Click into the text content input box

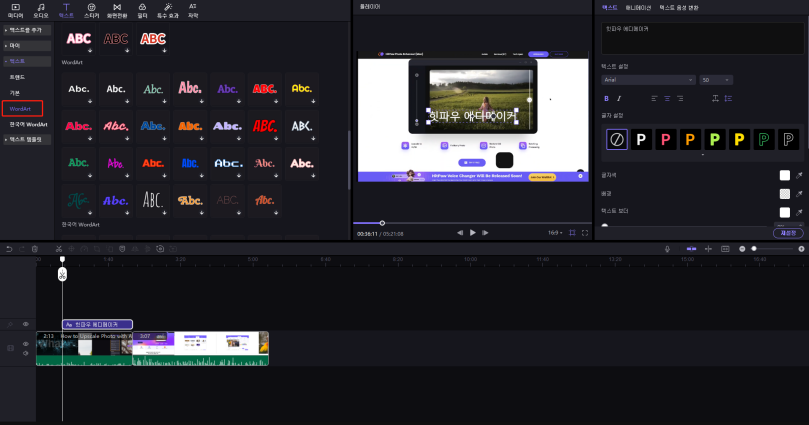click(x=702, y=39)
